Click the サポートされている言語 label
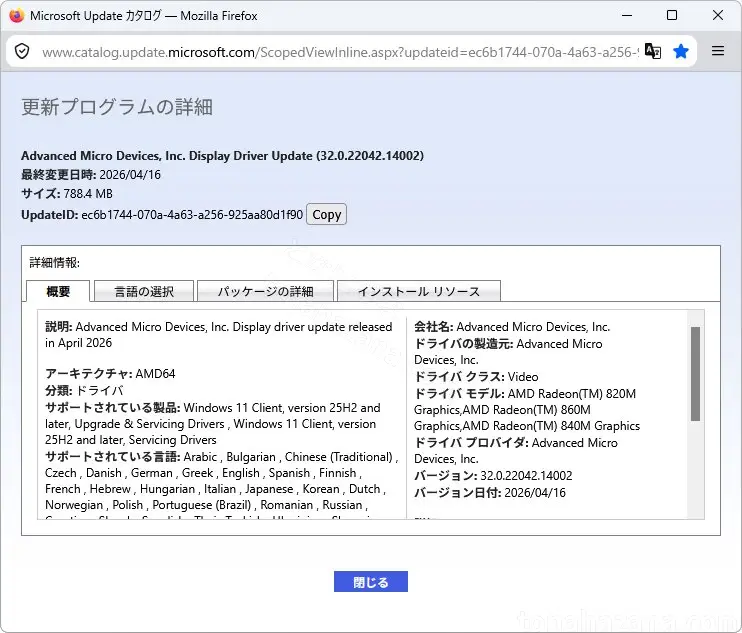This screenshot has width=742, height=633. point(112,457)
